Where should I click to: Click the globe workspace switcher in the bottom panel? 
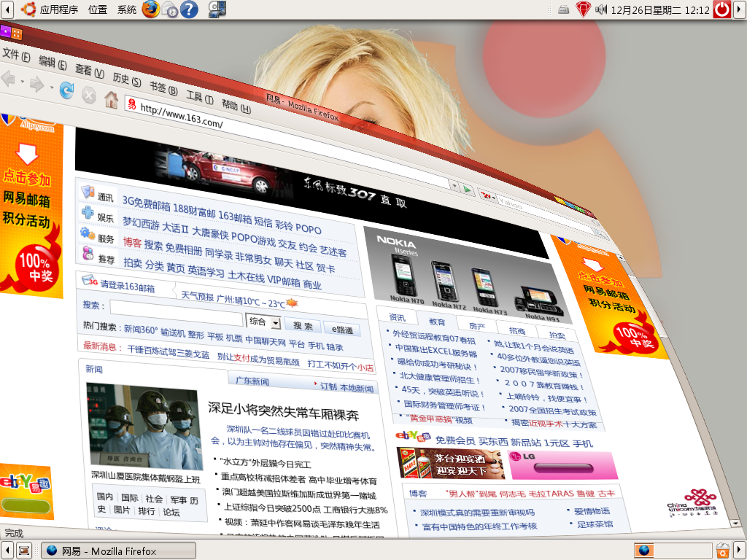[x=643, y=551]
